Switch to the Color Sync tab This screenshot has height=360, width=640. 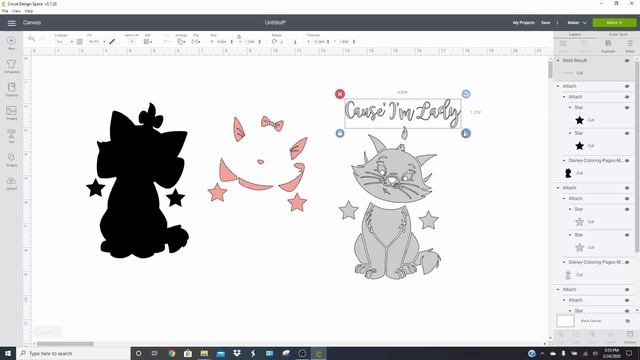click(x=618, y=35)
